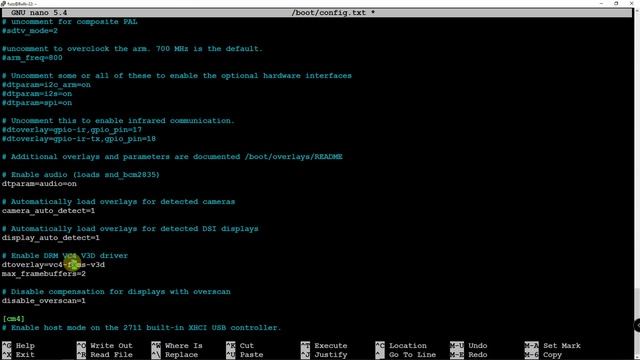Click the terminal window icon in title bar
Screen dimensions: 640x360
tap(3, 3)
